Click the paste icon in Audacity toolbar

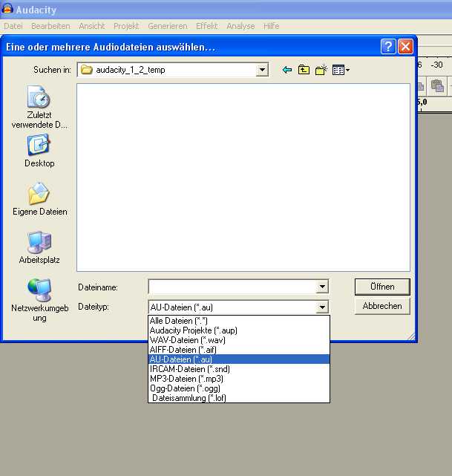click(437, 86)
